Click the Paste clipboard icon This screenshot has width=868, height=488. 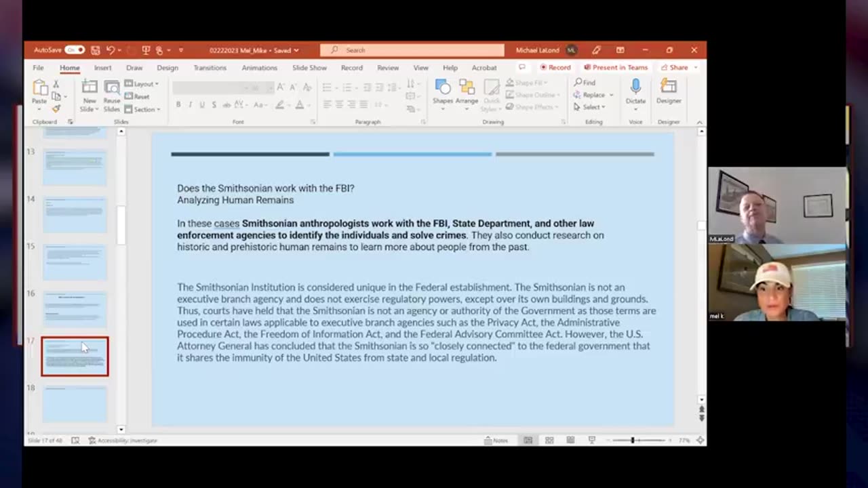40,88
